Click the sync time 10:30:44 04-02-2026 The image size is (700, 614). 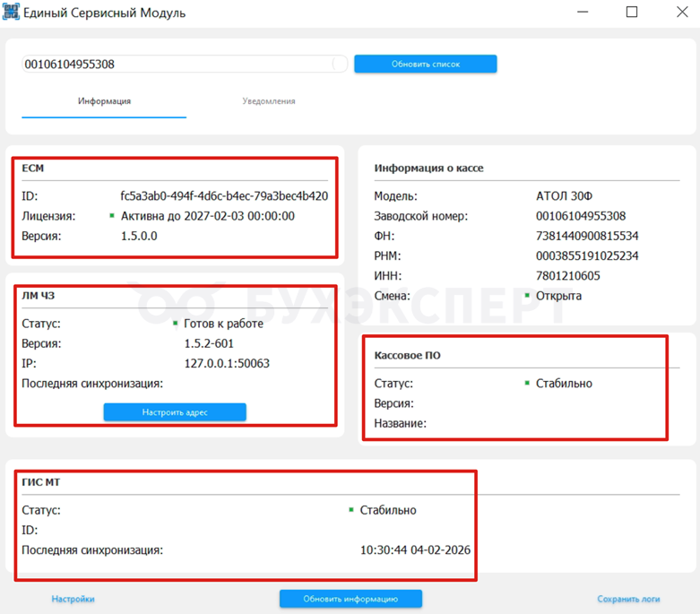[415, 549]
